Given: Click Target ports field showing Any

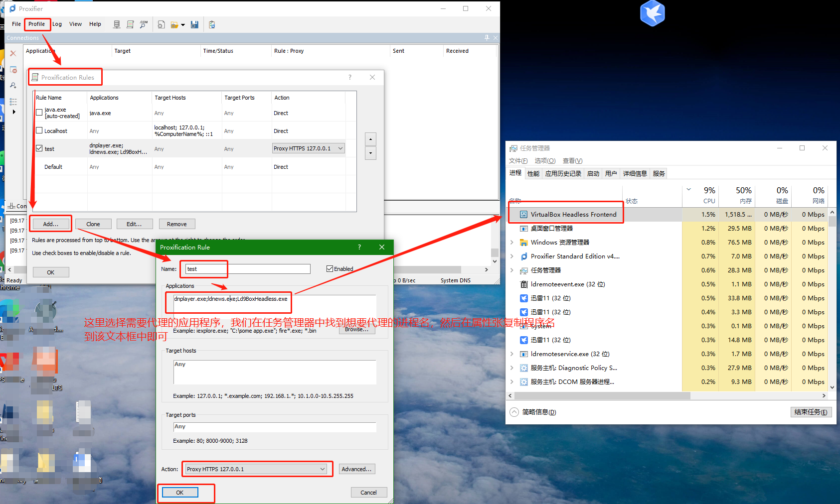Looking at the screenshot, I should (x=275, y=427).
